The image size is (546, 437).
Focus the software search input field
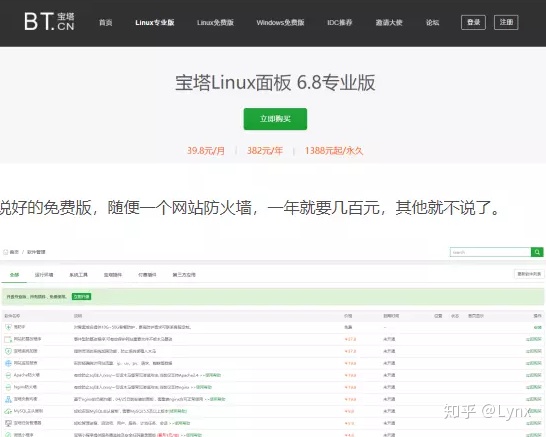[490, 252]
